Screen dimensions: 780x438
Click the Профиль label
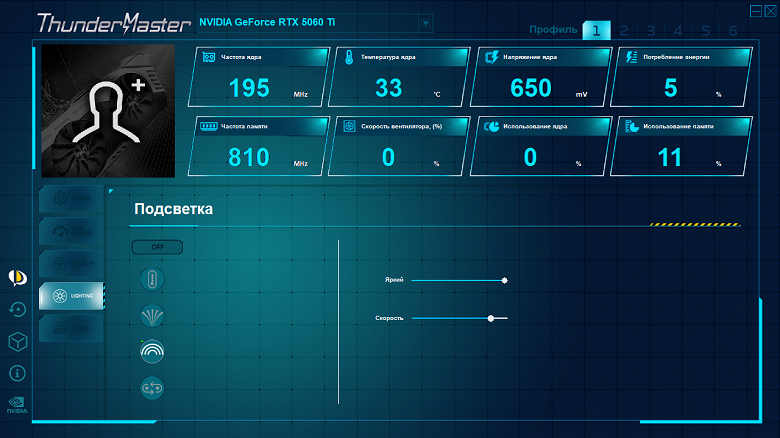(x=553, y=29)
